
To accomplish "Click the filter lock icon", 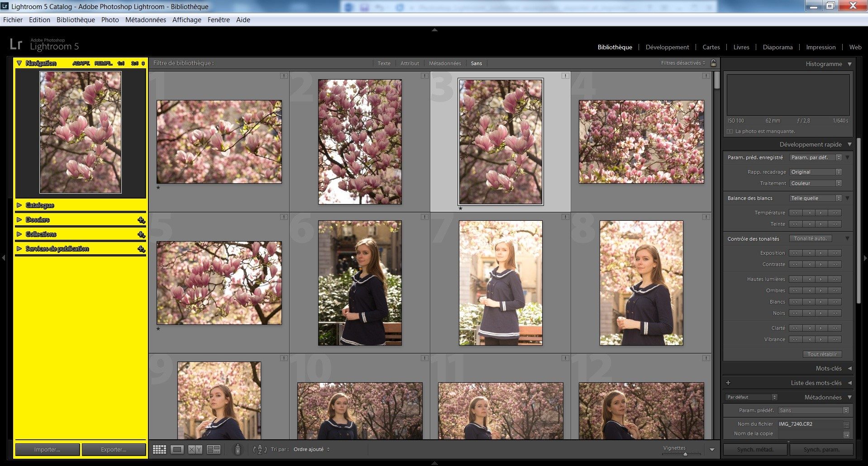I will click(x=713, y=63).
